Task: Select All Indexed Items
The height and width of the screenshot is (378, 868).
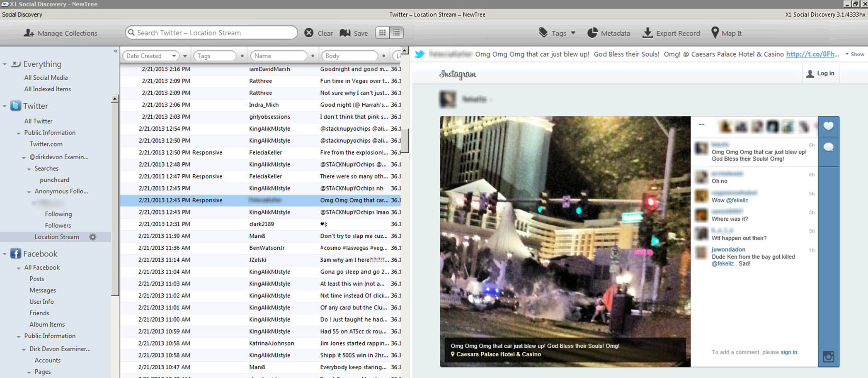Action: (48, 89)
